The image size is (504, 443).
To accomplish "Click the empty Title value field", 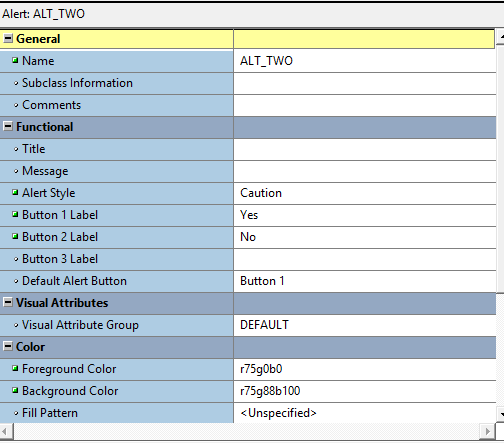I will tap(365, 149).
